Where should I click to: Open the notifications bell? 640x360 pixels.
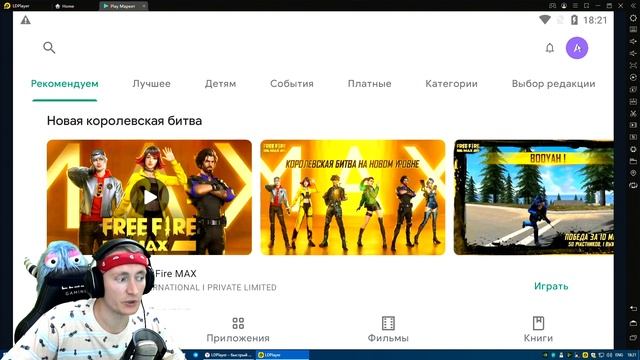click(x=550, y=48)
